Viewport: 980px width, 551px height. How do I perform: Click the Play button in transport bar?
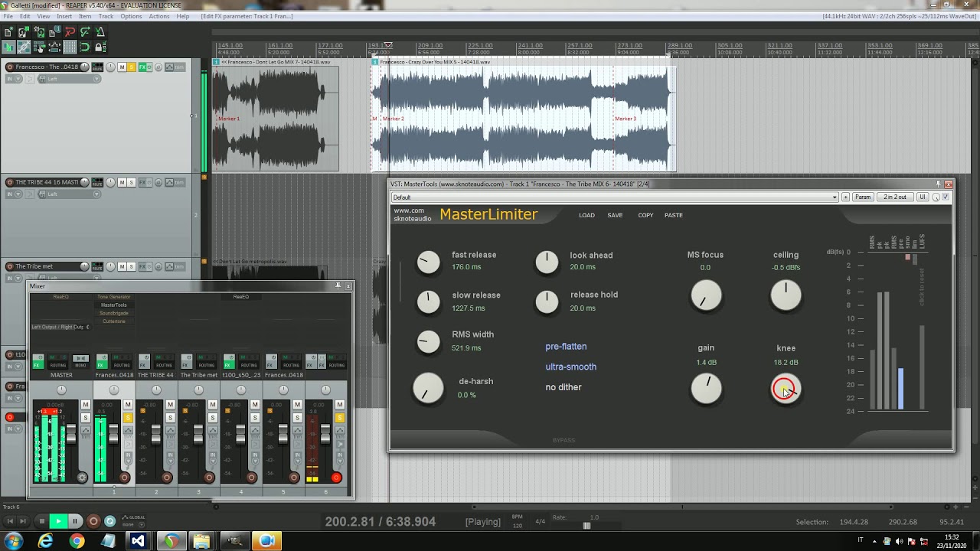point(57,521)
